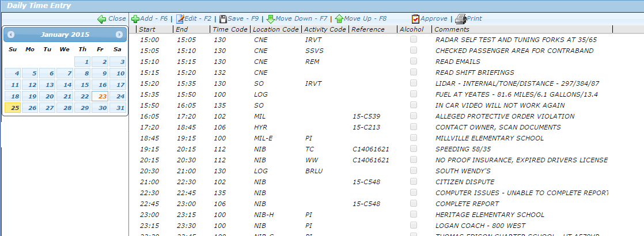Image resolution: width=644 pixels, height=236 pixels.
Task: Click the Save floppy disk icon
Action: pyautogui.click(x=223, y=19)
